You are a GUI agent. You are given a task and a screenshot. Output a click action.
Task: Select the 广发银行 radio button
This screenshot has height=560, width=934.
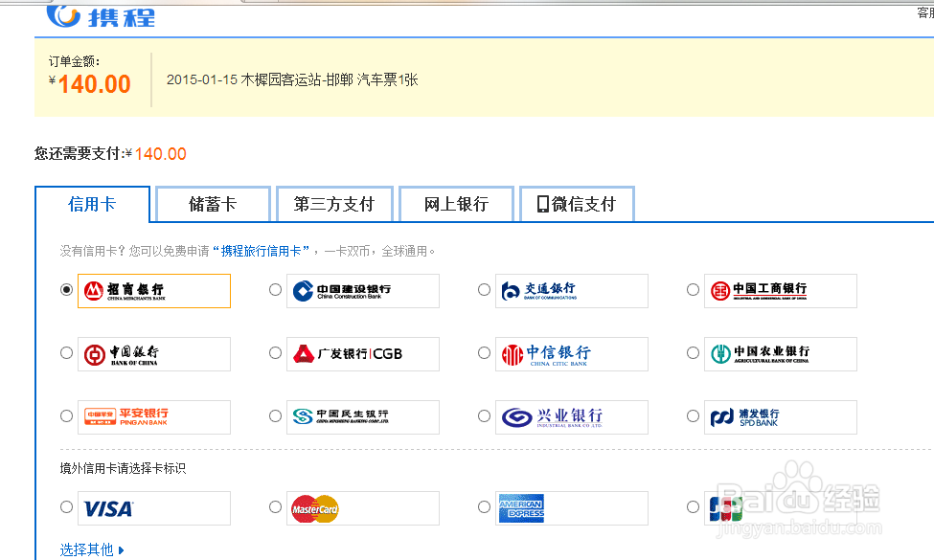[x=275, y=353]
